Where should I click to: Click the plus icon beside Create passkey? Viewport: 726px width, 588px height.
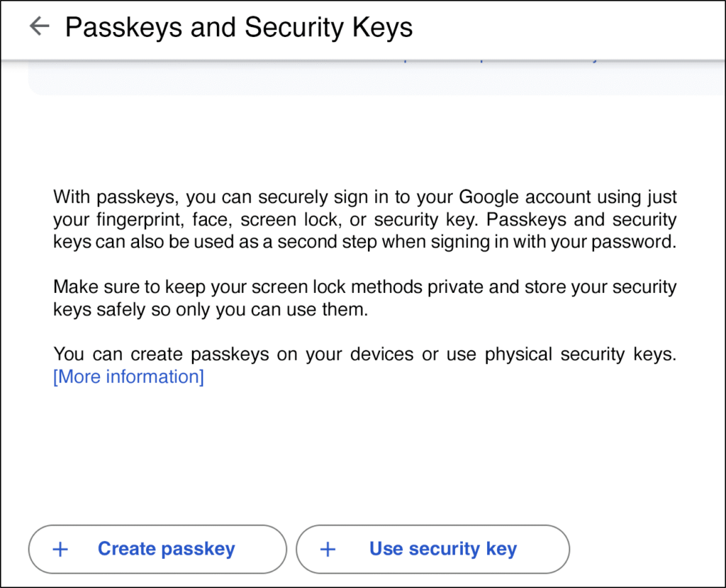click(61, 549)
